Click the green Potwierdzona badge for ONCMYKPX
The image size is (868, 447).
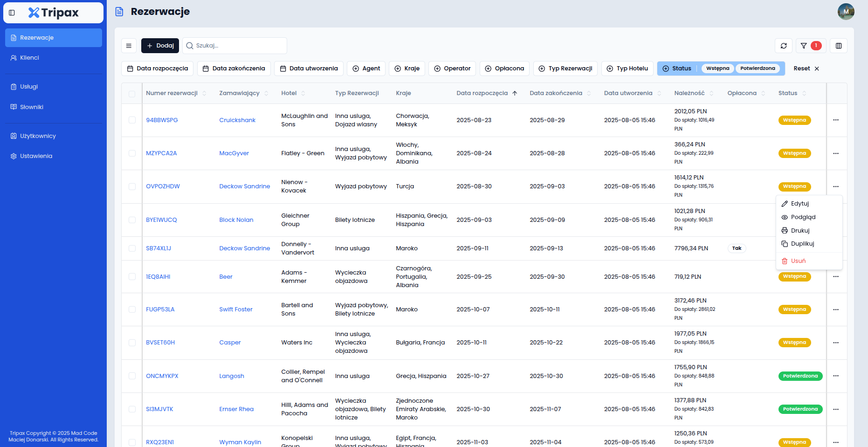pyautogui.click(x=800, y=376)
